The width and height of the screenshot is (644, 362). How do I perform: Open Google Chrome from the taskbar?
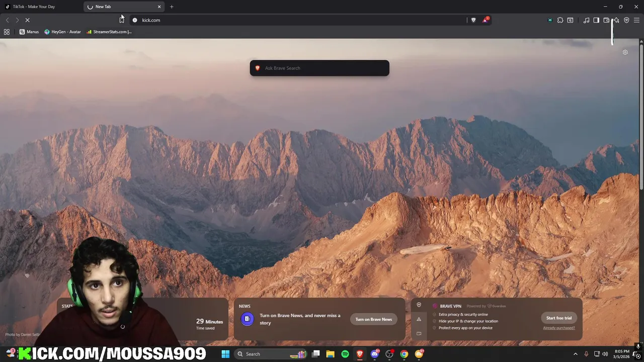[404, 354]
